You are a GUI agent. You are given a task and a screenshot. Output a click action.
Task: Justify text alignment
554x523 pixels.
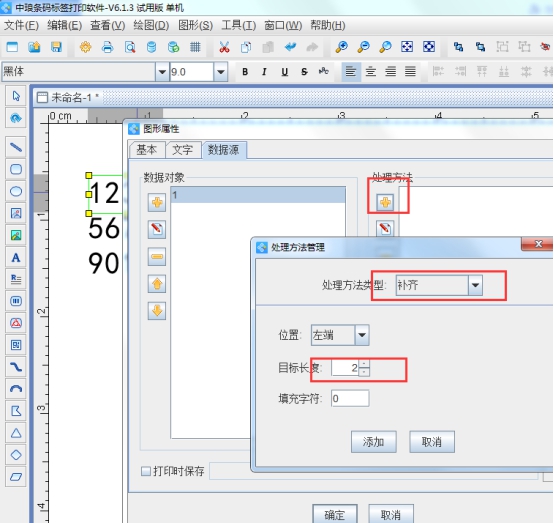point(410,72)
